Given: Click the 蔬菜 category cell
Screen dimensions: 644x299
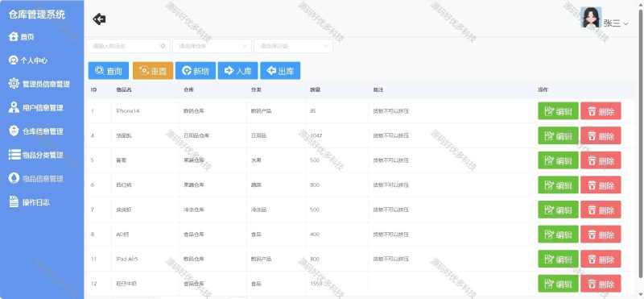Looking at the screenshot, I should [256, 185].
